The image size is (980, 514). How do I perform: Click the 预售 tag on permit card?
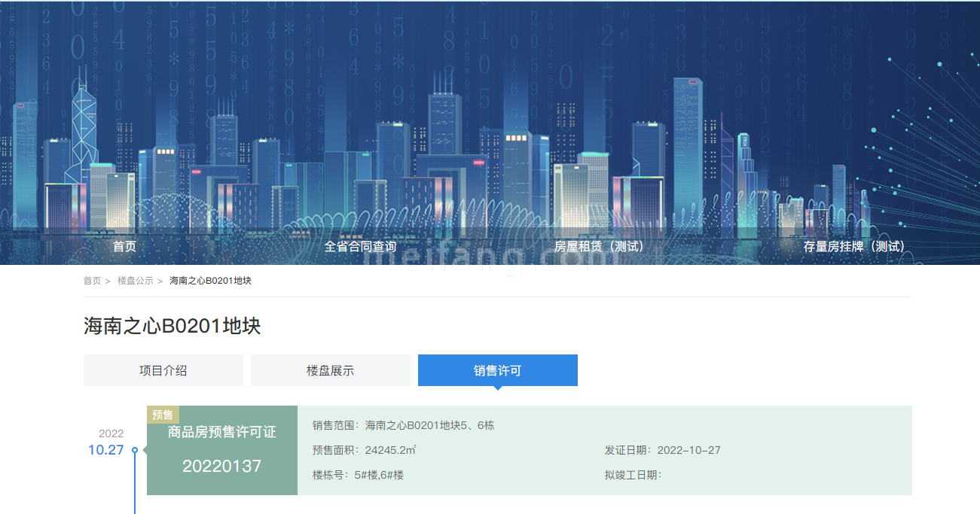coord(163,415)
